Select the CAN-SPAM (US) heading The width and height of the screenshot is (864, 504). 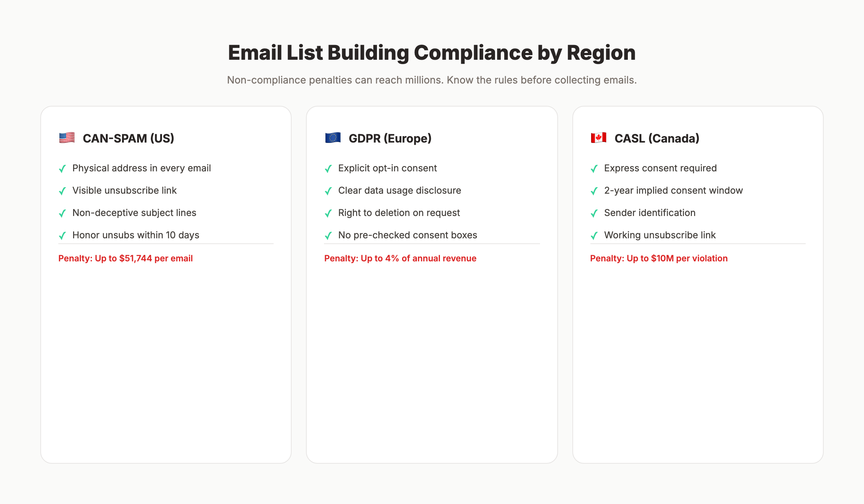[128, 138]
